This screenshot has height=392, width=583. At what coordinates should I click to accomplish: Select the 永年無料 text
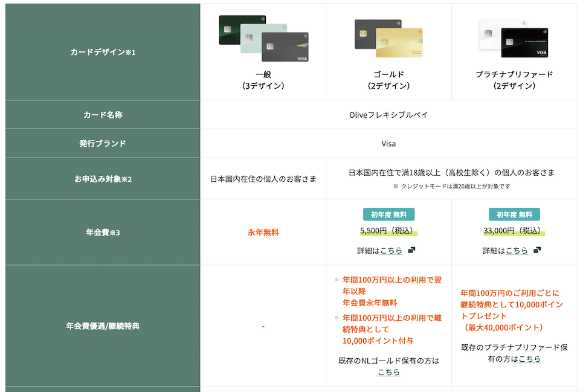pyautogui.click(x=263, y=232)
